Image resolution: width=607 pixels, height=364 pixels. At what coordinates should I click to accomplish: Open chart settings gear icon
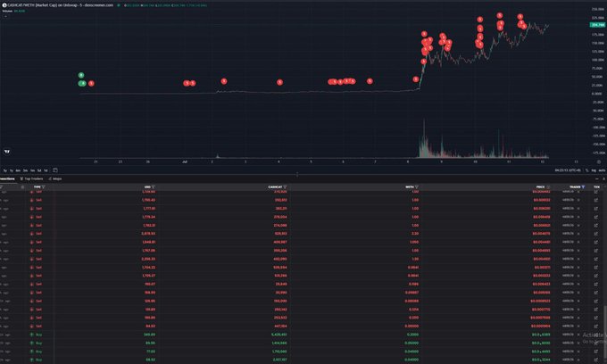[x=598, y=161]
